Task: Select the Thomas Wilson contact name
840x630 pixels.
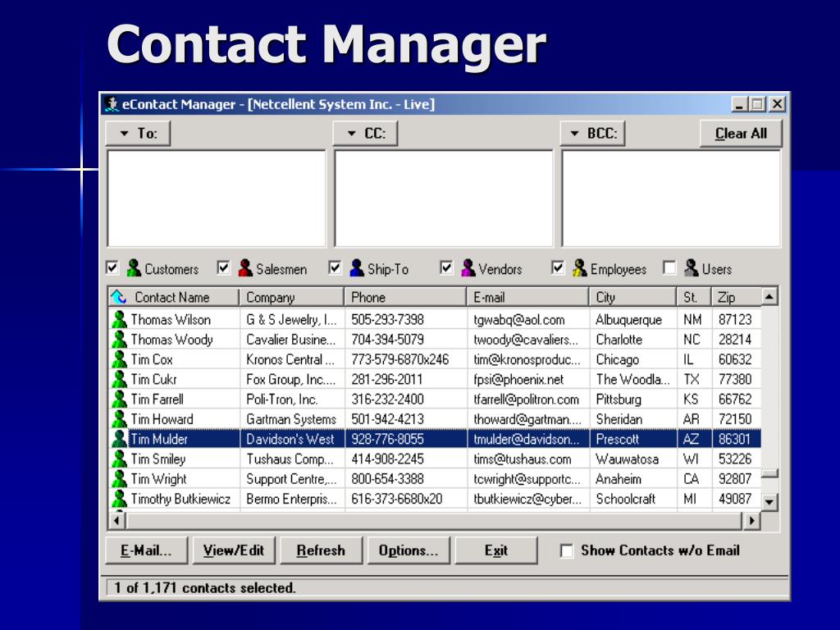Action: pyautogui.click(x=171, y=320)
